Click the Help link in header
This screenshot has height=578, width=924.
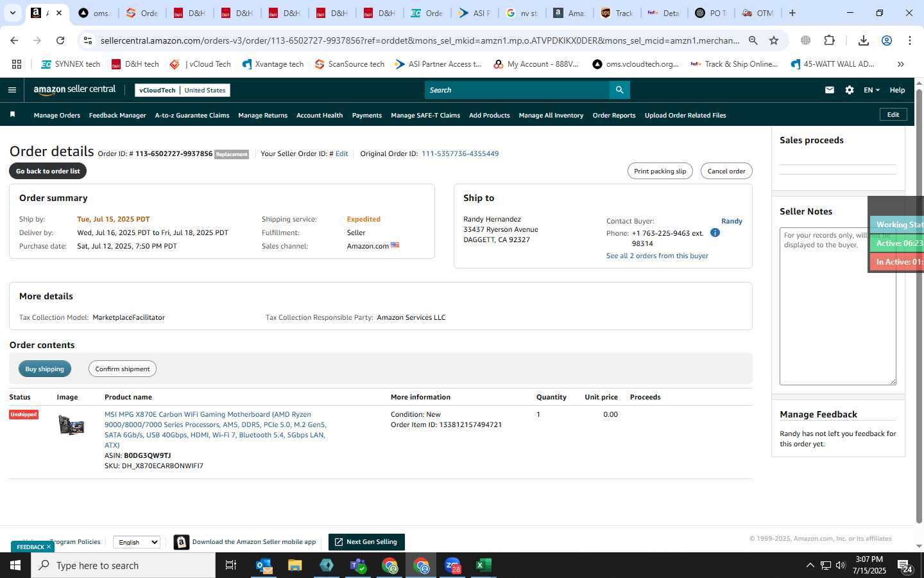point(897,90)
